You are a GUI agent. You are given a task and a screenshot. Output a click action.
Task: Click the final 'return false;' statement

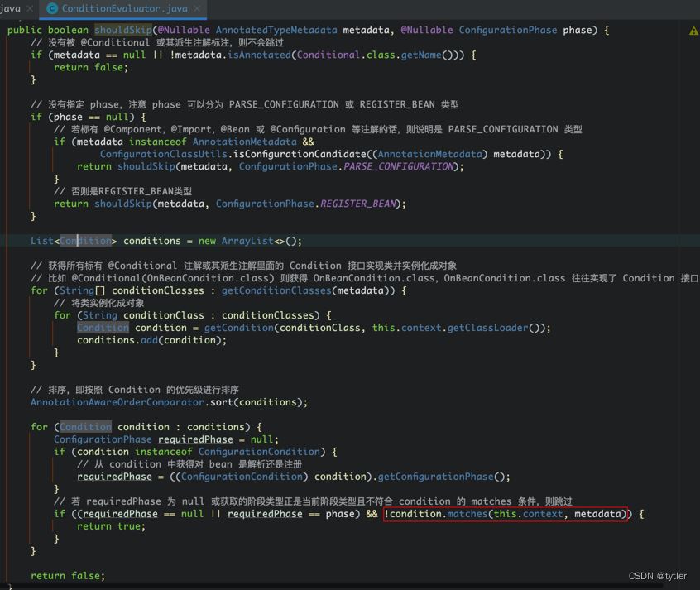point(68,576)
